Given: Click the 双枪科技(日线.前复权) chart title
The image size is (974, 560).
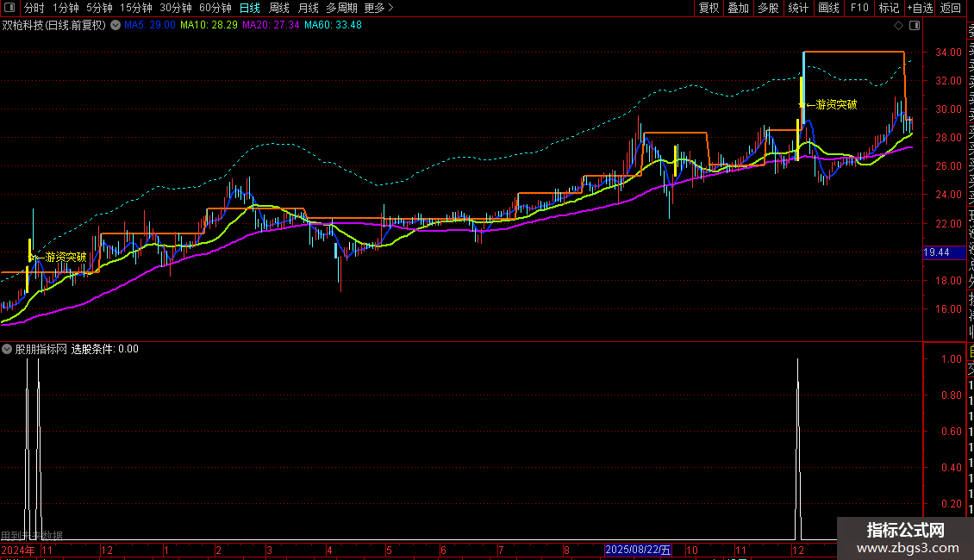Looking at the screenshot, I should (54, 25).
